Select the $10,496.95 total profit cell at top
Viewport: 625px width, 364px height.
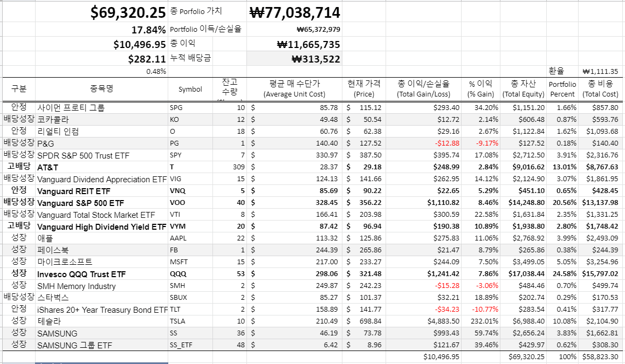tap(101, 44)
